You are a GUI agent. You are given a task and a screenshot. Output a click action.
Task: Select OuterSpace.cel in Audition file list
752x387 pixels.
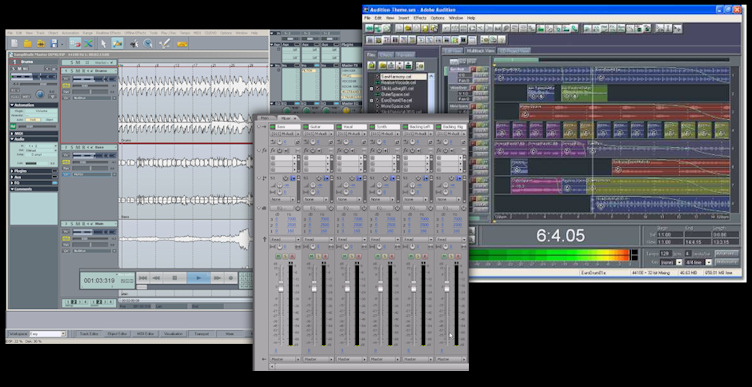[395, 94]
